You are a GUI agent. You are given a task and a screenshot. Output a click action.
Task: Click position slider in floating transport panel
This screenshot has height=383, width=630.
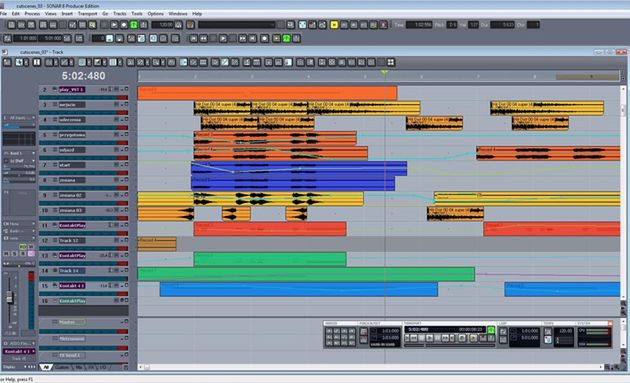point(449,345)
